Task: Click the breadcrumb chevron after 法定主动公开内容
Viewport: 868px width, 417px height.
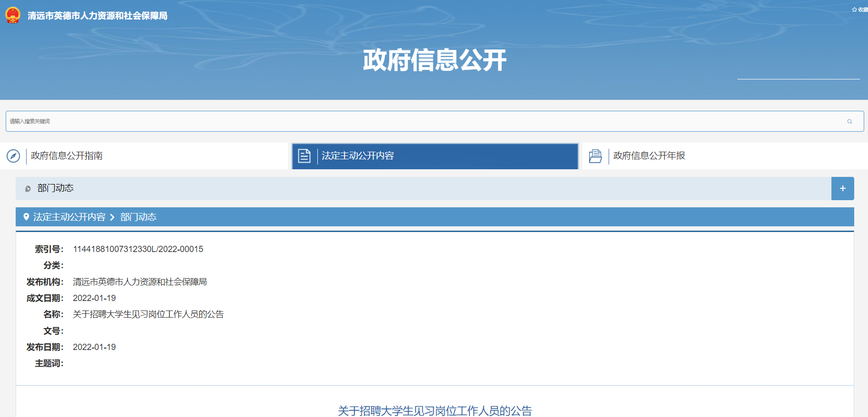Action: click(113, 217)
